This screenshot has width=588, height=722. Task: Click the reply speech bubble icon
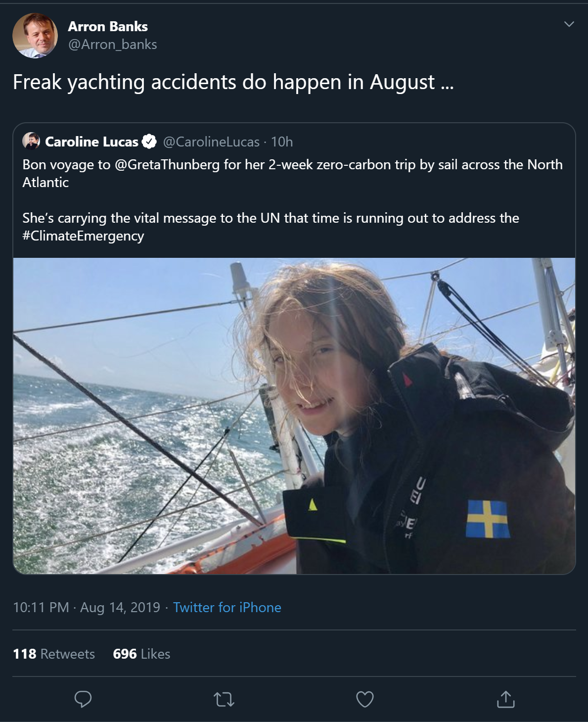coord(83,699)
